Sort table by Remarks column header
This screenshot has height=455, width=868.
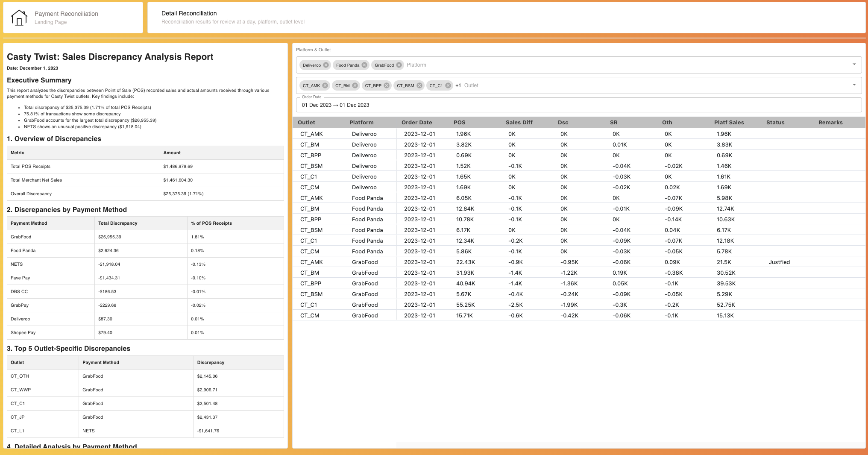pos(830,123)
